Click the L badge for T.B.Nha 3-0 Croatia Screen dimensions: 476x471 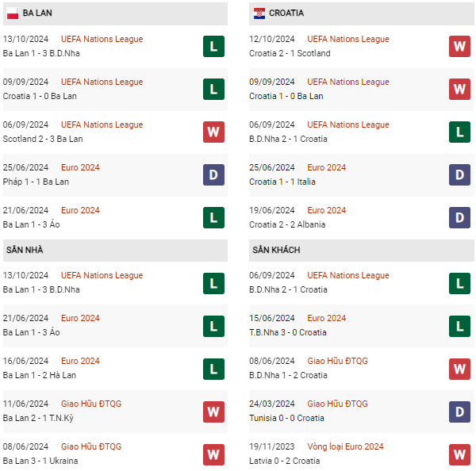[459, 326]
